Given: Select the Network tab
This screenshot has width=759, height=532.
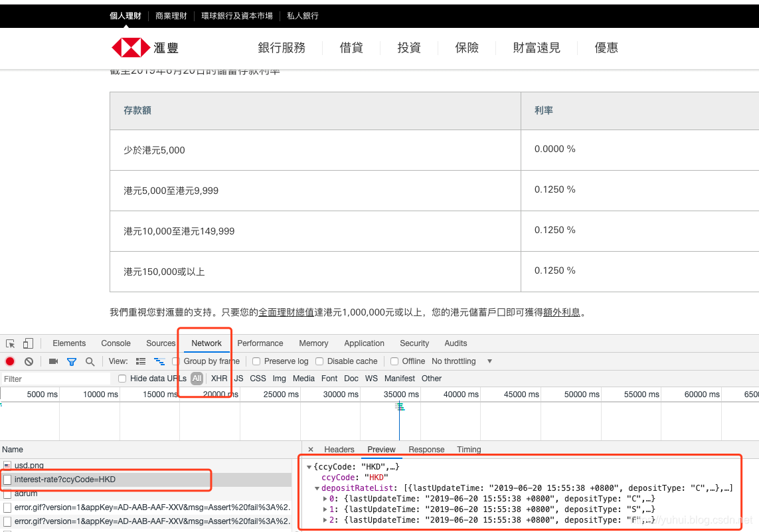Looking at the screenshot, I should [x=207, y=343].
